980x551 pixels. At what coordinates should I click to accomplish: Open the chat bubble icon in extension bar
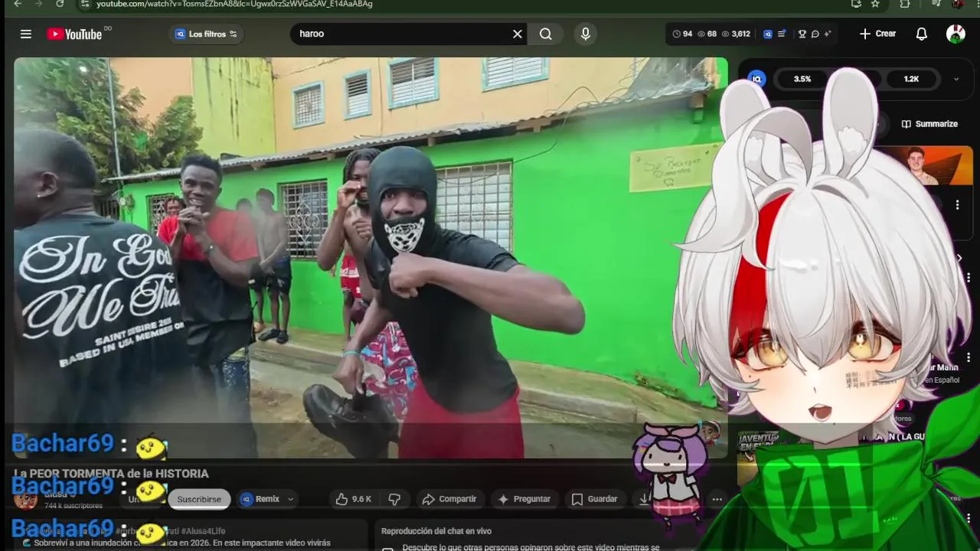point(815,34)
